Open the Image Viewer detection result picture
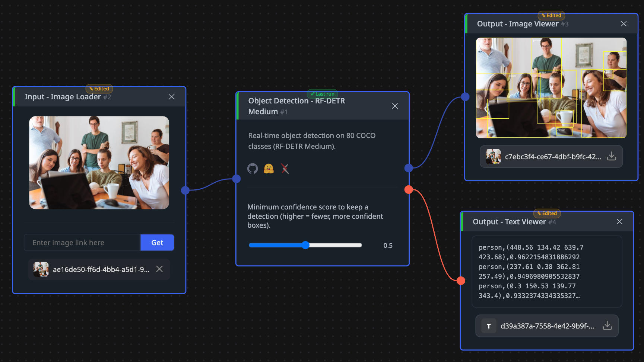The height and width of the screenshot is (362, 644). 551,88
